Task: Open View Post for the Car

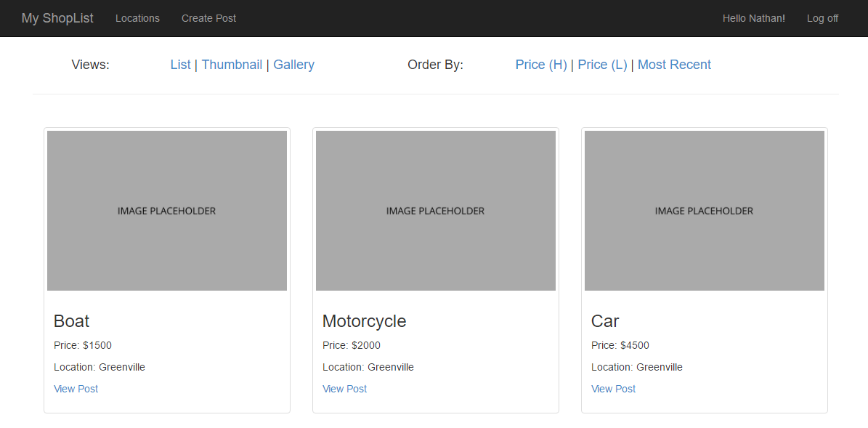Action: coord(613,389)
